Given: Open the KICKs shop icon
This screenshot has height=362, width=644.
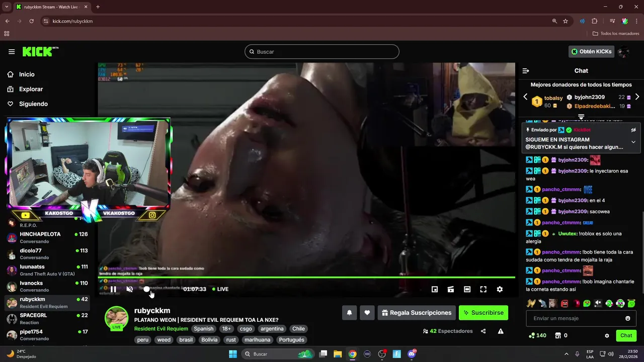Looking at the screenshot, I should click(557, 335).
